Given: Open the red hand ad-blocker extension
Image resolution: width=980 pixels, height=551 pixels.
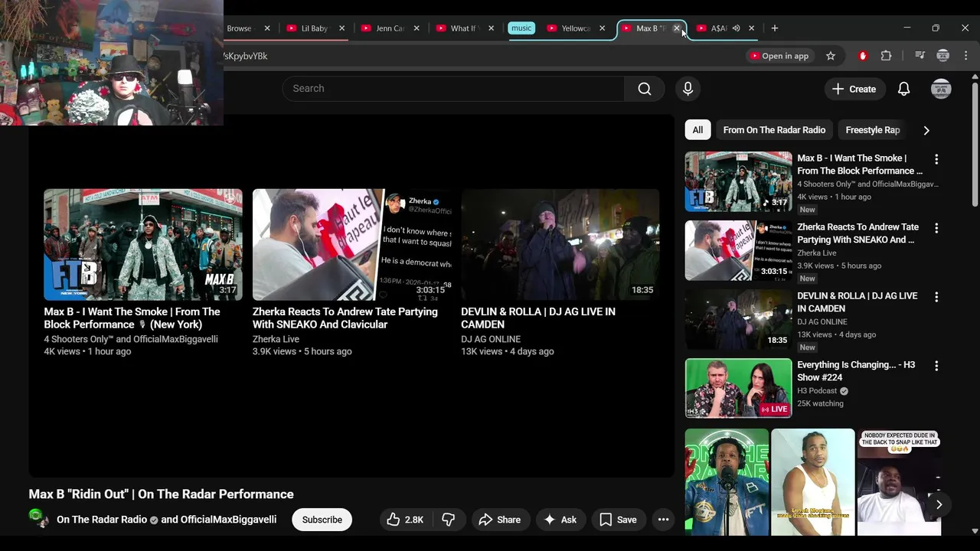Looking at the screenshot, I should tap(863, 56).
